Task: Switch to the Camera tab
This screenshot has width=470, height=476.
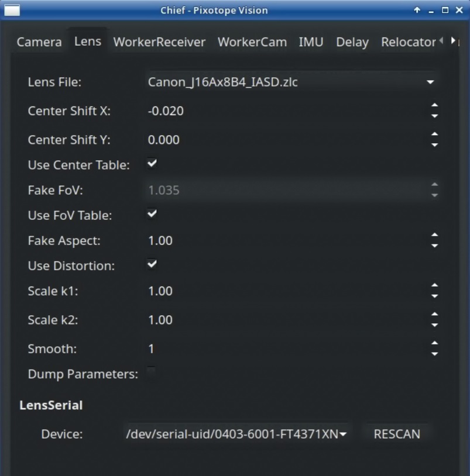Action: 39,42
